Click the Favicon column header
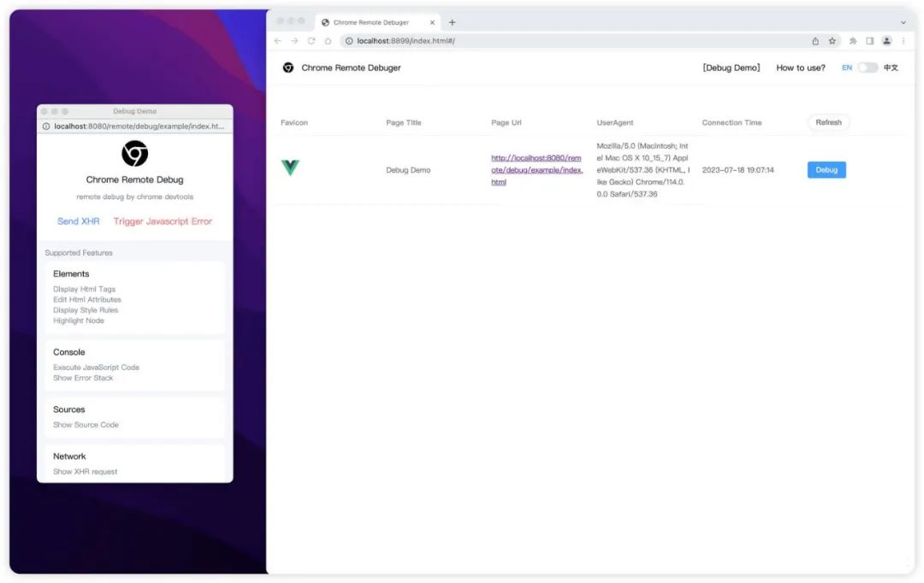The width and height of the screenshot is (924, 583). pyautogui.click(x=294, y=122)
